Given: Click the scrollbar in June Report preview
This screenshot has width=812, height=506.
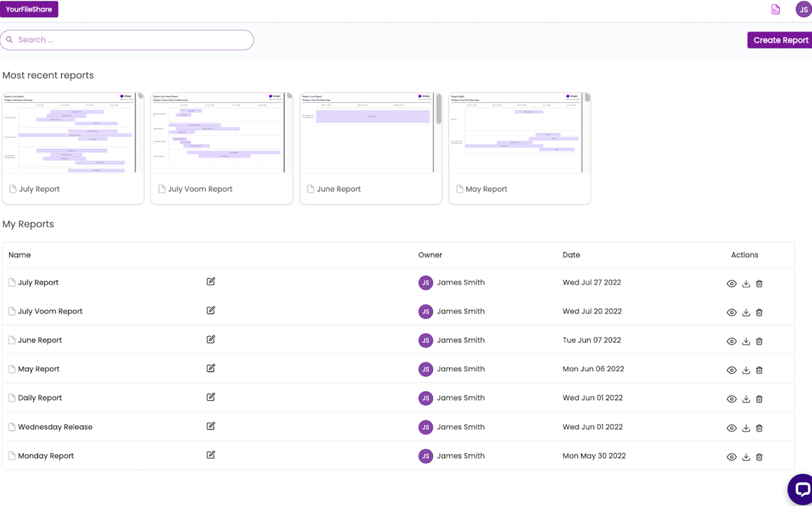Looking at the screenshot, I should 438,109.
